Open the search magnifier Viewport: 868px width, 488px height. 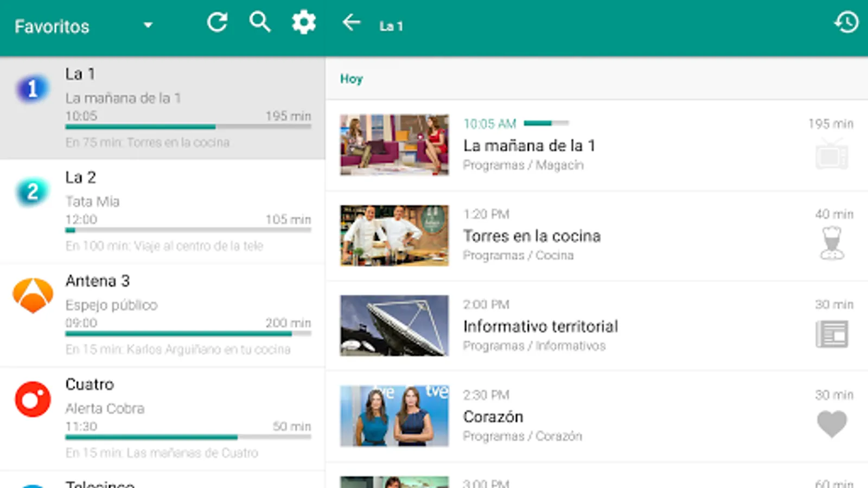point(260,23)
